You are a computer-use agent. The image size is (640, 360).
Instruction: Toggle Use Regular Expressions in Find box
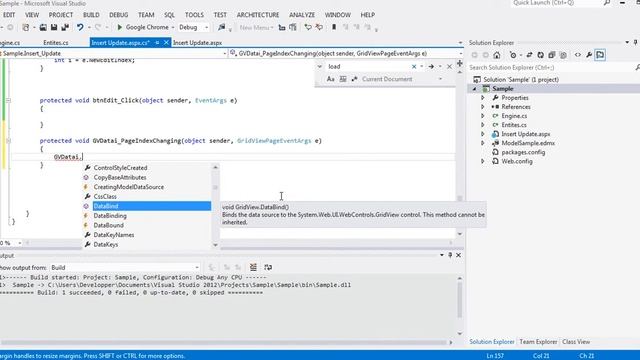[354, 79]
